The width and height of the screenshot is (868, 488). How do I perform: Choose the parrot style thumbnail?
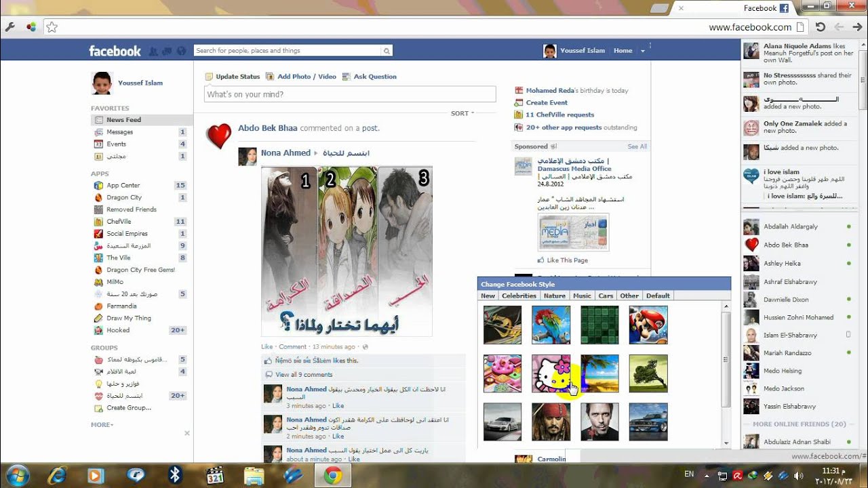tap(551, 325)
